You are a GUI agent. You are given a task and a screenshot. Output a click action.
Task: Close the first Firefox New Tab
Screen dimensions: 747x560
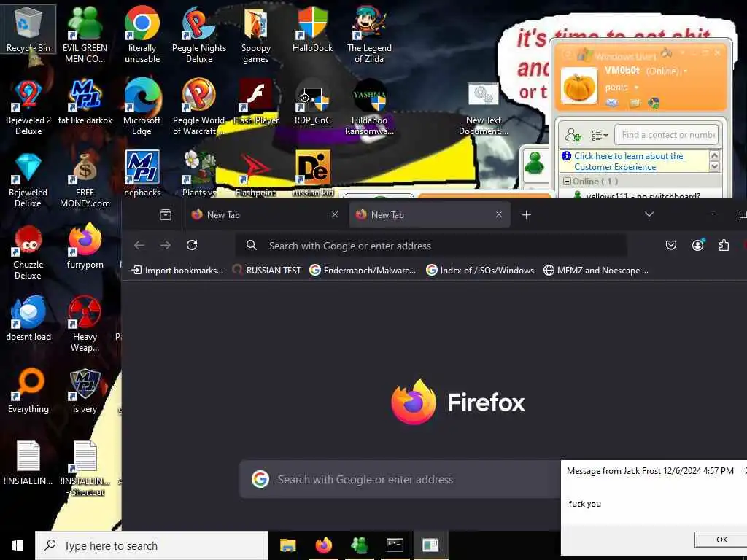[x=335, y=215]
